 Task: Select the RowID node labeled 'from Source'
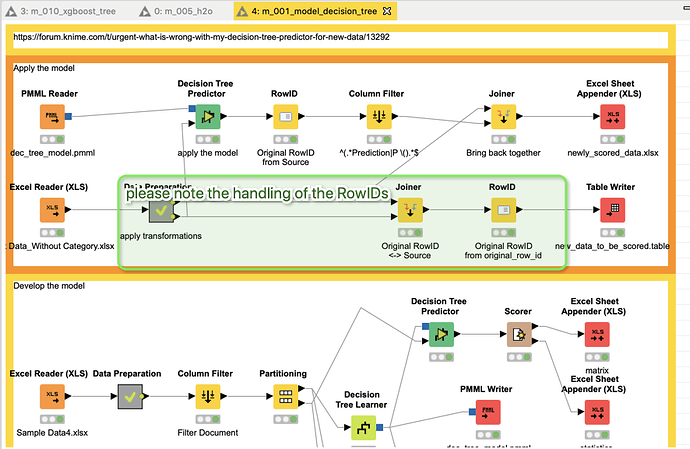(x=284, y=118)
